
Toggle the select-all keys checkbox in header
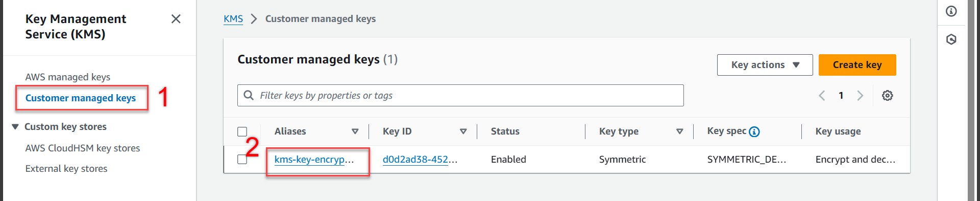(x=242, y=131)
